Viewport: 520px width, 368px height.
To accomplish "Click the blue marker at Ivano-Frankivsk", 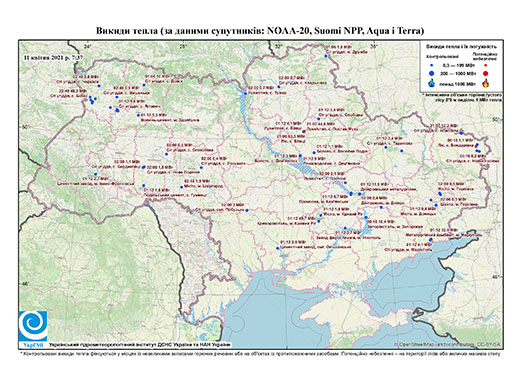I will [x=96, y=174].
